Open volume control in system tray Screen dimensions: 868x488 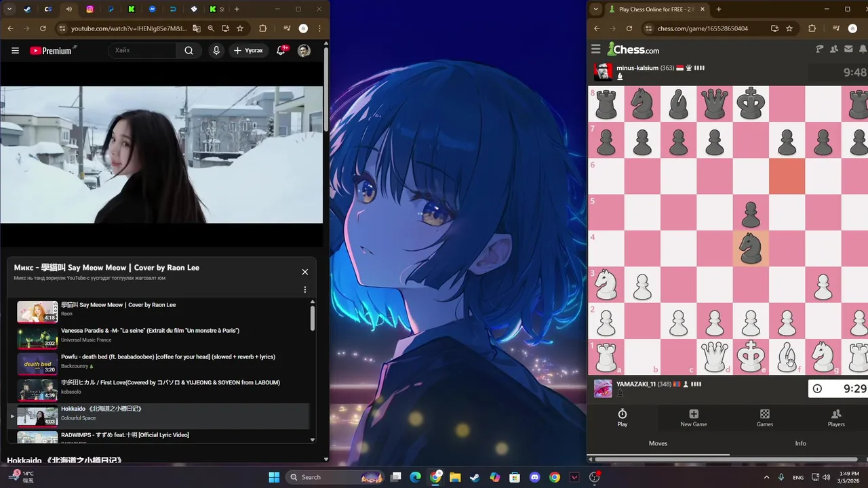pyautogui.click(x=826, y=477)
